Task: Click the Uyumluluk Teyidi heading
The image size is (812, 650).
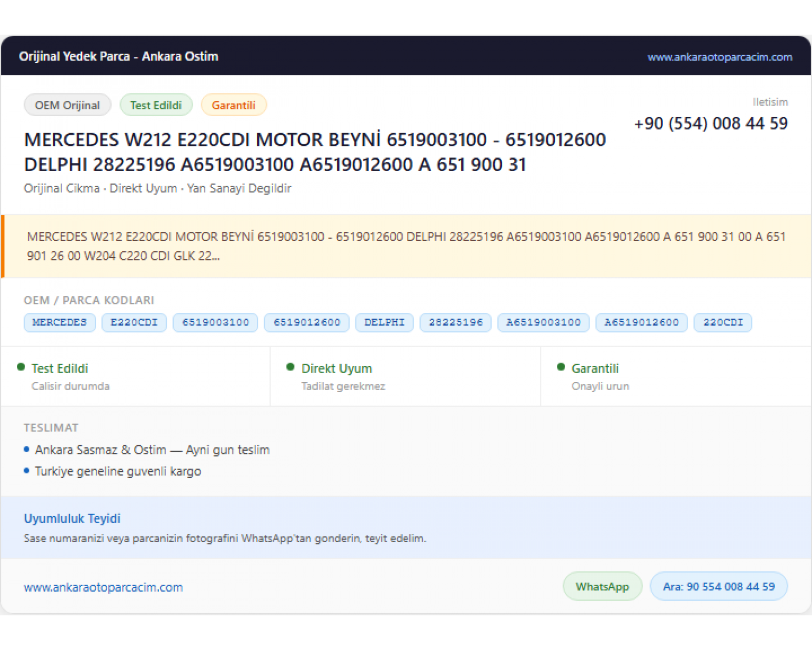Action: [x=72, y=518]
